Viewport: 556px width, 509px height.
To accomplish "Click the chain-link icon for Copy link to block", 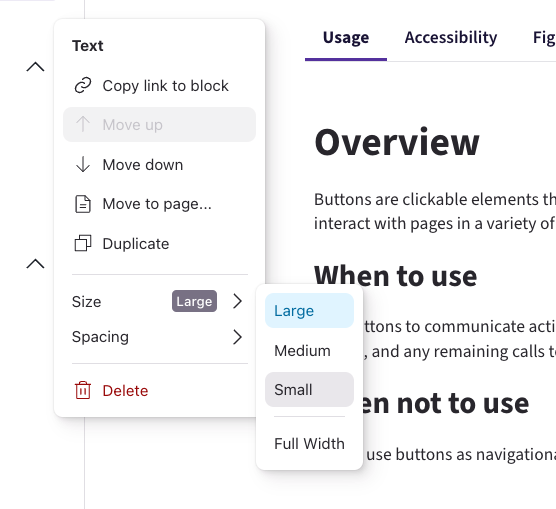I will 83,85.
